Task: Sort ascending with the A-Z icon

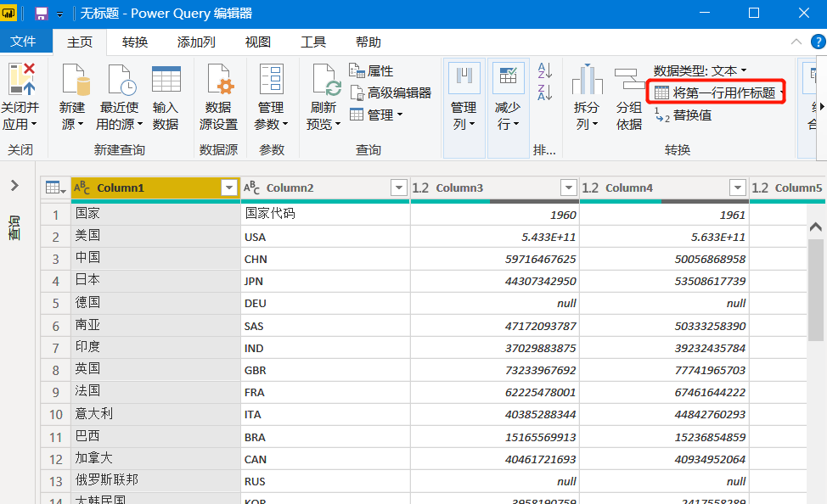Action: click(x=545, y=70)
